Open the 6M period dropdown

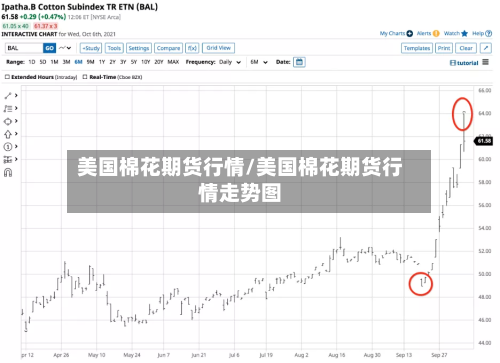(x=259, y=62)
